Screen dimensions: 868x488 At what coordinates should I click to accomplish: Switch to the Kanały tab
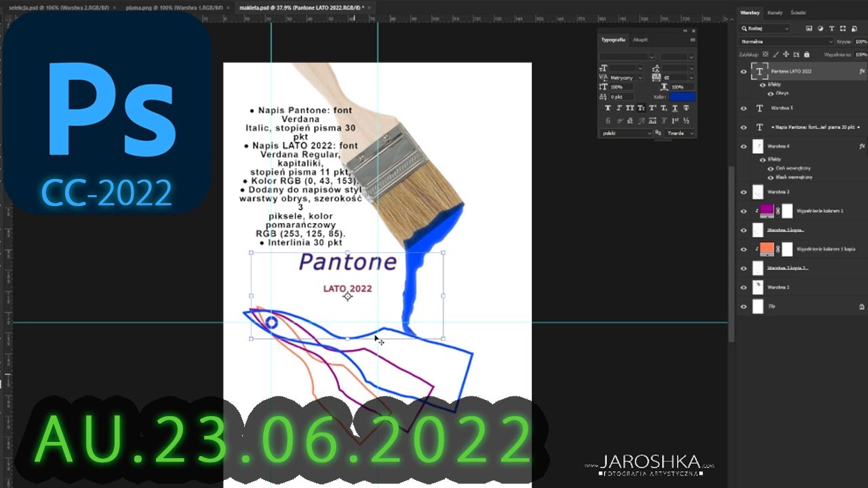tap(774, 13)
